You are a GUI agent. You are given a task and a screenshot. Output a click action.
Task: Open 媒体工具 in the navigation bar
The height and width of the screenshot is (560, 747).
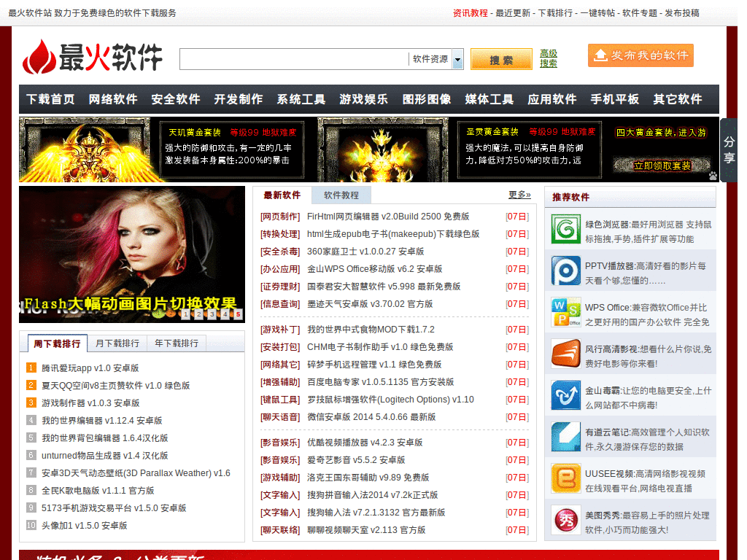click(x=489, y=99)
